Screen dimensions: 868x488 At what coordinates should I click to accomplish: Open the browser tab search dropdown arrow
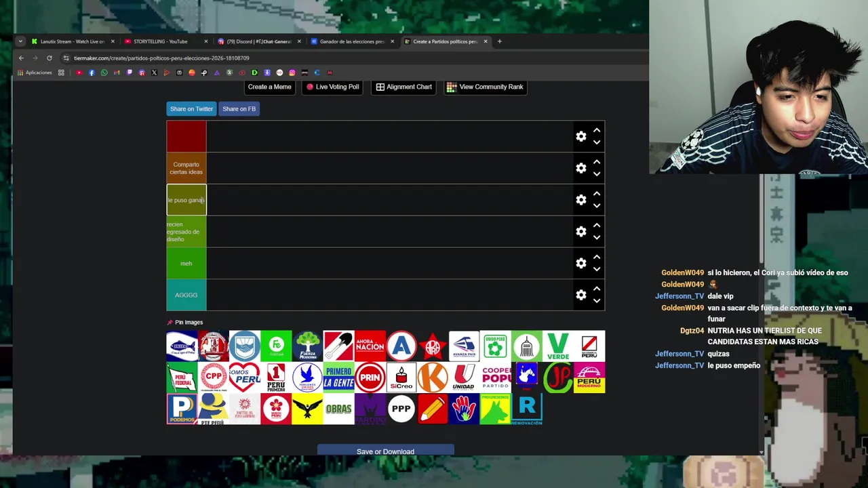click(x=20, y=41)
